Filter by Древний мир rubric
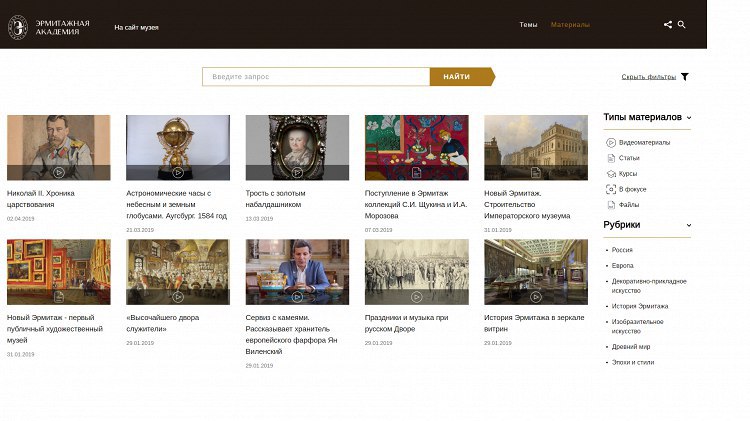750x421 pixels. (x=631, y=347)
